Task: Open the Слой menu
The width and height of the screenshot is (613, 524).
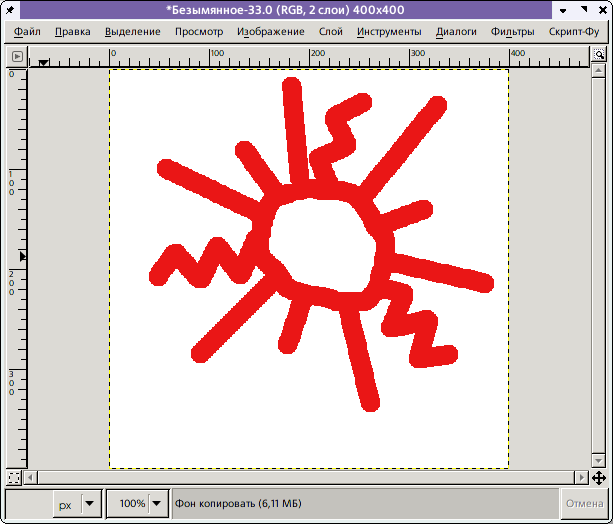Action: click(330, 31)
